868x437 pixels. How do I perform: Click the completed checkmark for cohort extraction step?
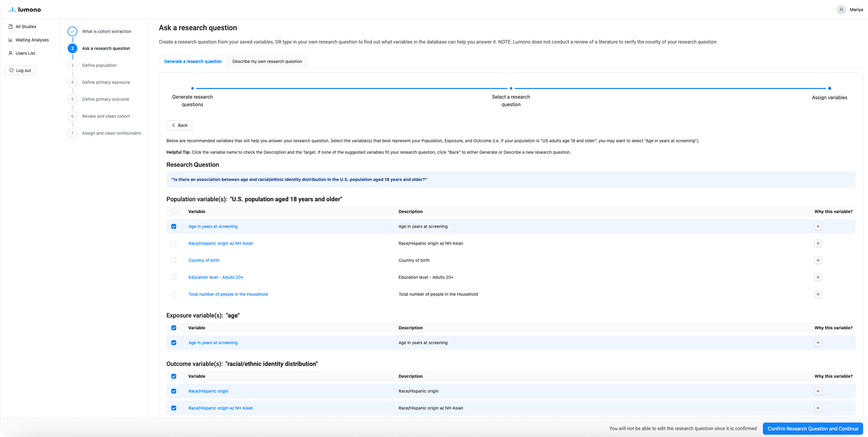72,31
